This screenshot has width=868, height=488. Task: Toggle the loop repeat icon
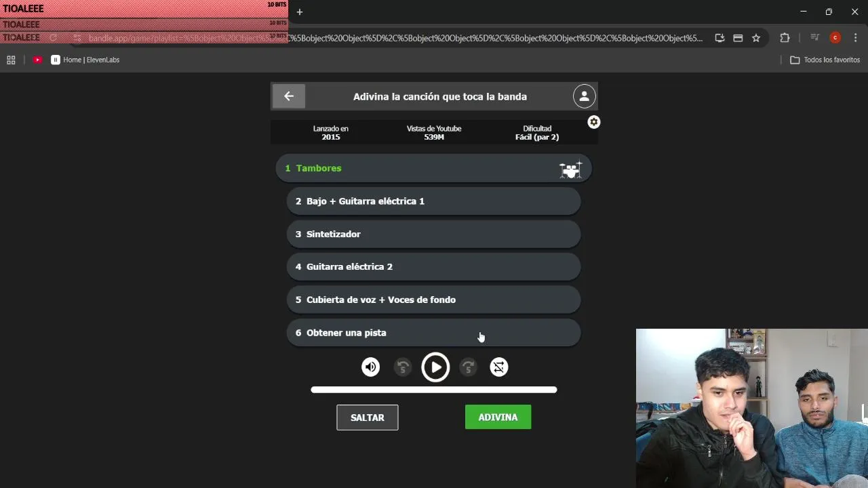click(499, 367)
